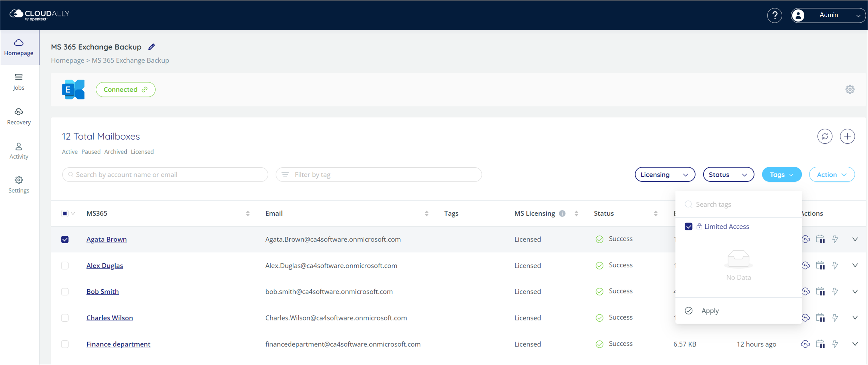Filter mailboxes by Paused
This screenshot has height=365, width=868.
(x=91, y=152)
